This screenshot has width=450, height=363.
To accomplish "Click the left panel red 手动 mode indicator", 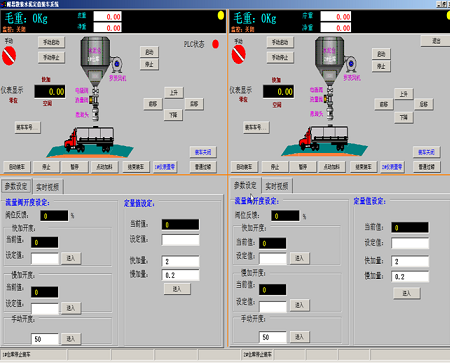I will click(9, 56).
